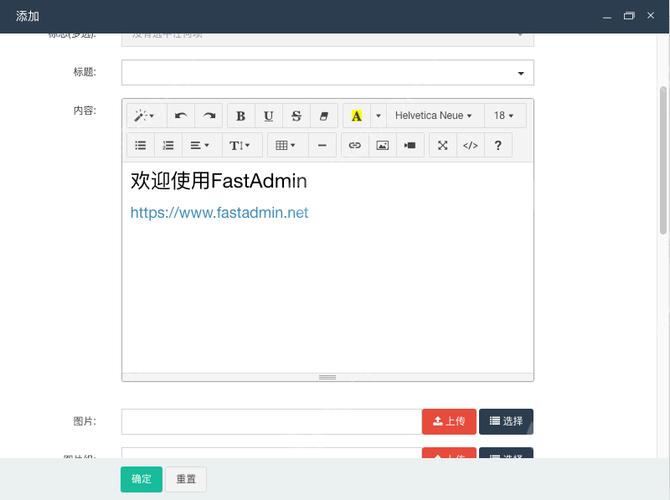
Task: Open the text color palette dropdown arrow
Action: coord(378,116)
